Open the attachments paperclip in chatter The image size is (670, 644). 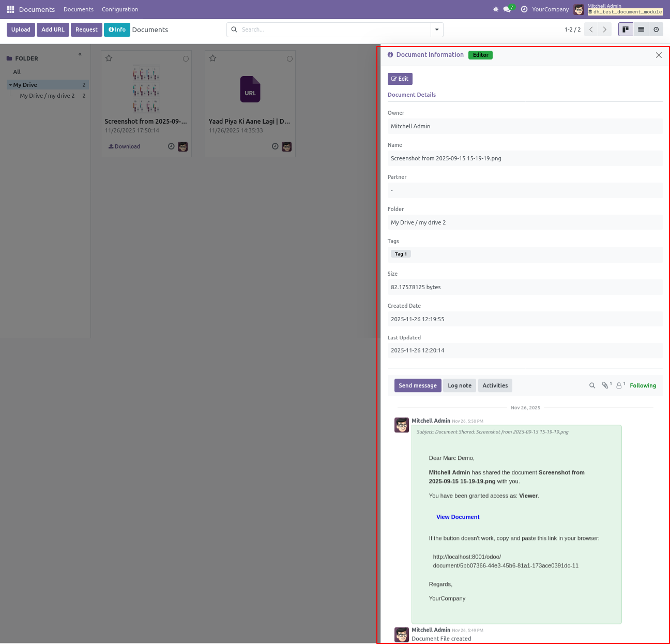click(x=605, y=385)
